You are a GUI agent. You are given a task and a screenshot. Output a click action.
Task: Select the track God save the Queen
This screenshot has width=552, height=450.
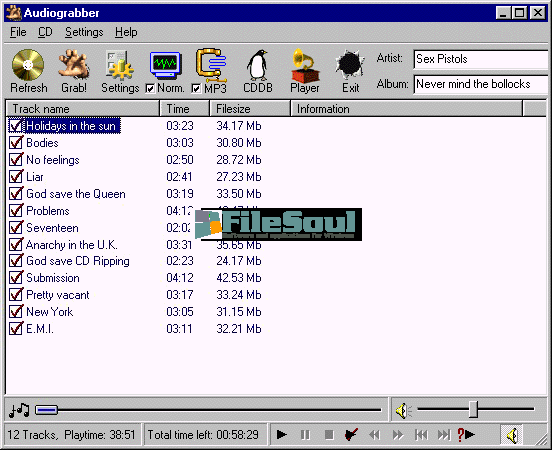pos(76,194)
